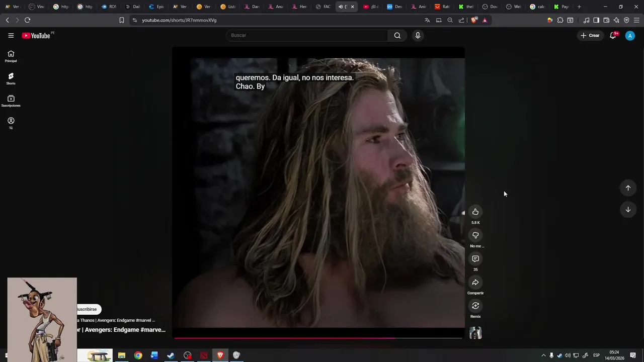
Task: Open media control music note icon
Action: (x=586, y=20)
